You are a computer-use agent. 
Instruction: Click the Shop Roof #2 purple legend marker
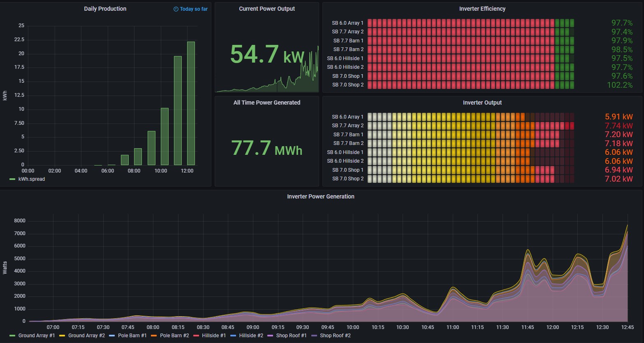[x=314, y=336]
